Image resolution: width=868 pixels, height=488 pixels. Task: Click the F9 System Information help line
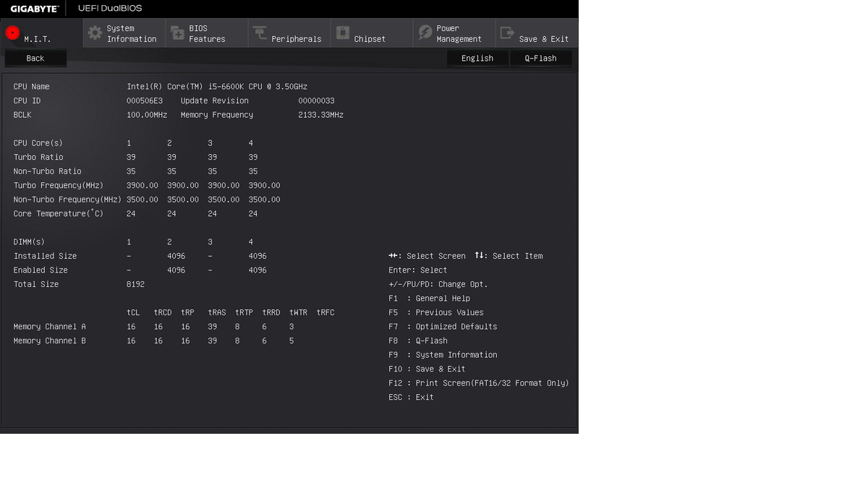(x=443, y=355)
